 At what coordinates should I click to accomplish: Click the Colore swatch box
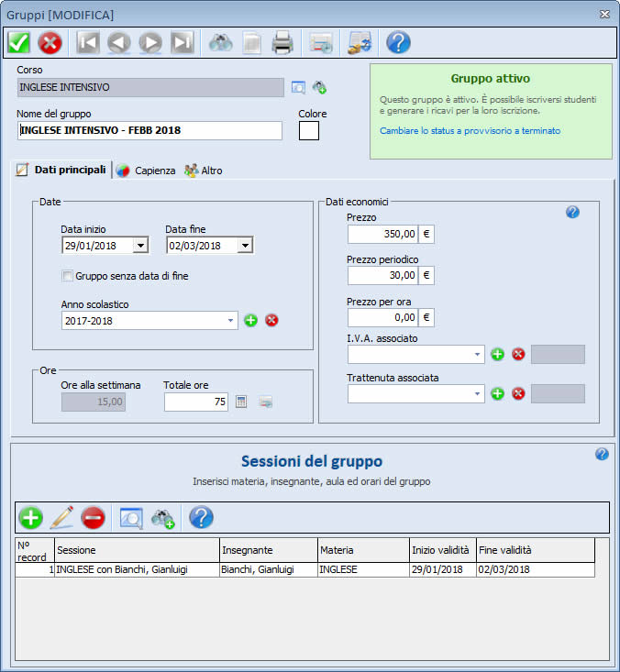point(309,130)
